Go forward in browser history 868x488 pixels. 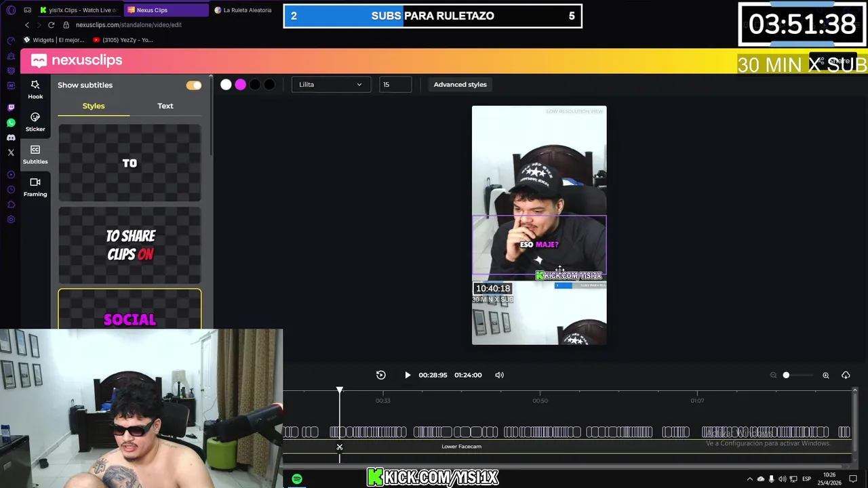tap(39, 25)
